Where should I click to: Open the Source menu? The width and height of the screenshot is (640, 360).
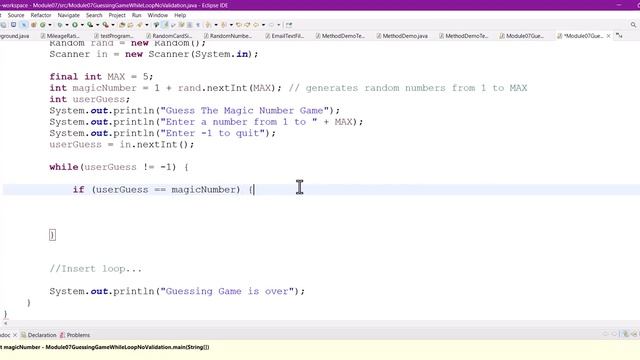(16, 15)
